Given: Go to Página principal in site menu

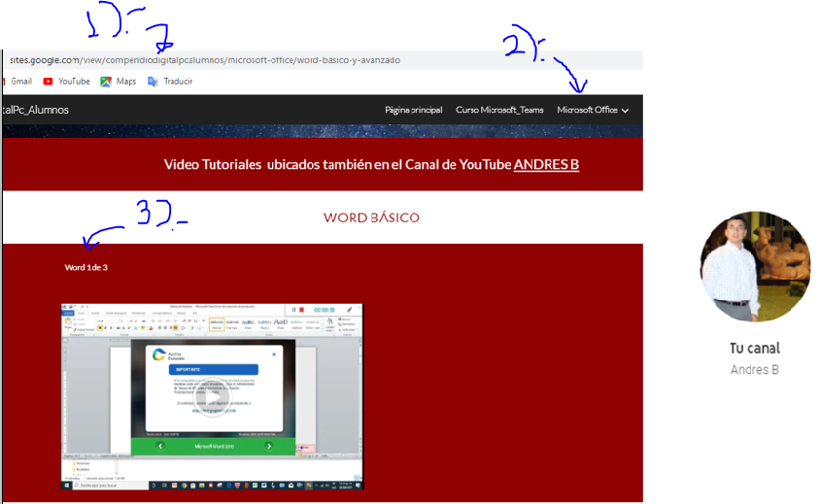Looking at the screenshot, I should coord(413,110).
